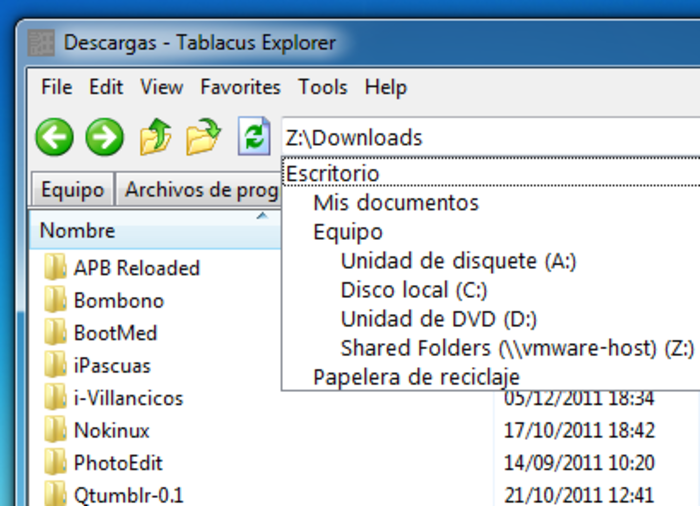
Task: Choose Escritorio in the dropdown list
Action: pos(491,173)
